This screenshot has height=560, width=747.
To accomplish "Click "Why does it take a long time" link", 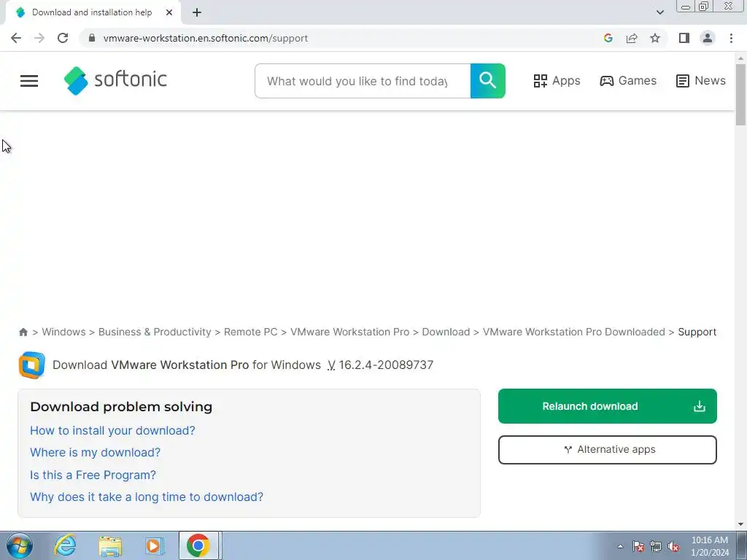I will [x=147, y=497].
